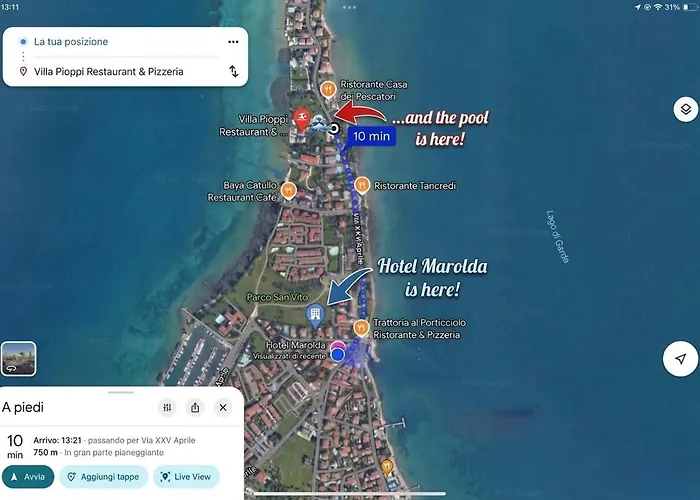
Task: Tap the battery indicator in status bar
Action: [x=690, y=7]
